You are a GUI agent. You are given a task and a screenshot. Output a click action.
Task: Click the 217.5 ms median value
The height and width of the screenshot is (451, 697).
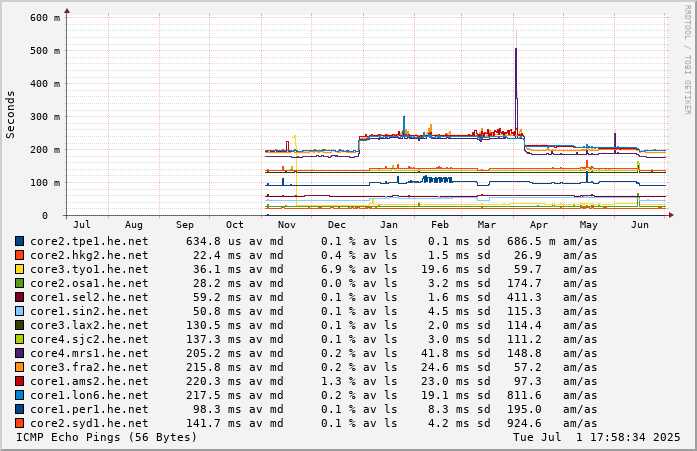coord(214,395)
